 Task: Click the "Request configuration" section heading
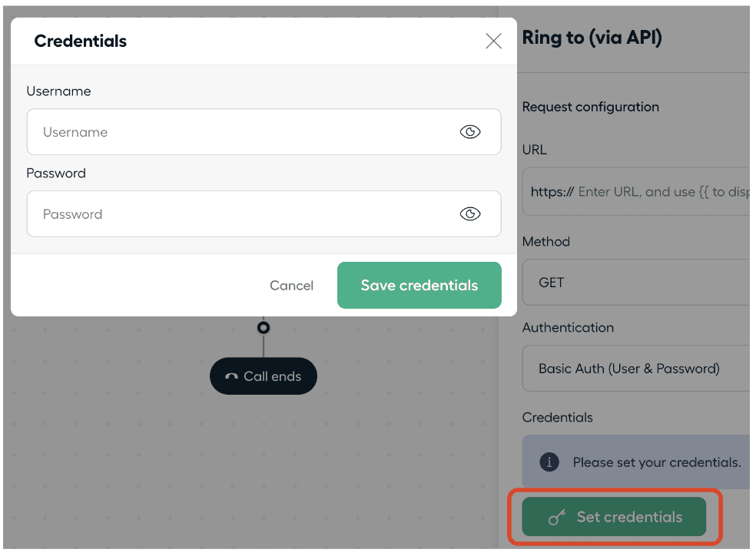coord(590,107)
